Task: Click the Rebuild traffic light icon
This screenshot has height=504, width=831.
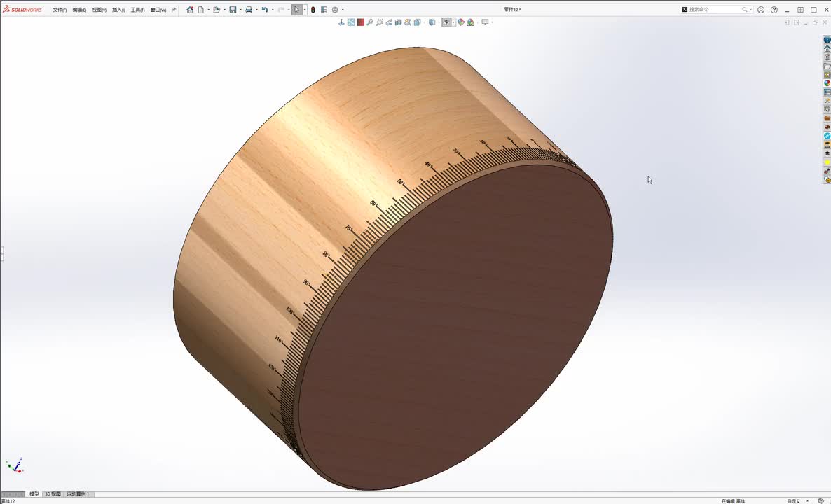Action: pyautogui.click(x=313, y=10)
